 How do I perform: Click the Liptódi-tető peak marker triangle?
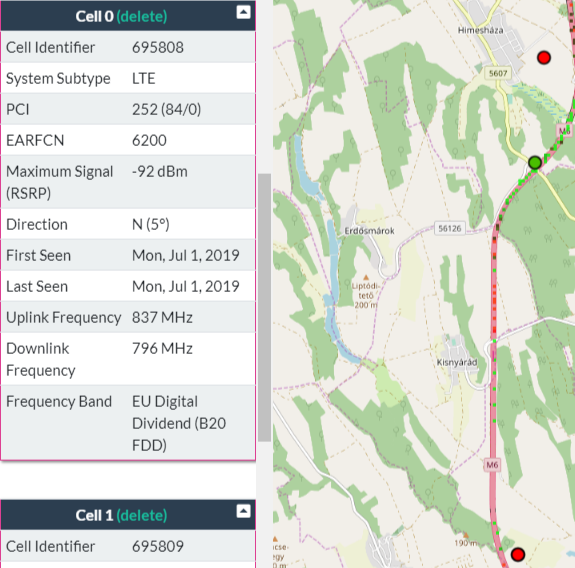[x=366, y=277]
